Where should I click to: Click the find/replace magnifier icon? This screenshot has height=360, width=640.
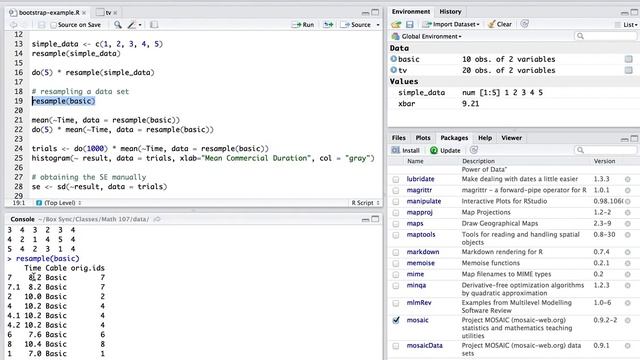[x=118, y=24]
